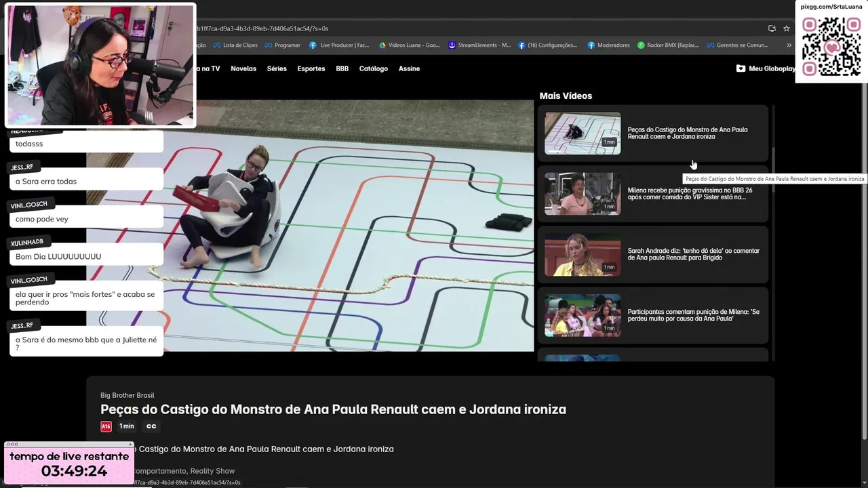Open the Vídeos Luana Google Drive bookmark
Viewport: 868px width, 488px height.
coord(409,45)
